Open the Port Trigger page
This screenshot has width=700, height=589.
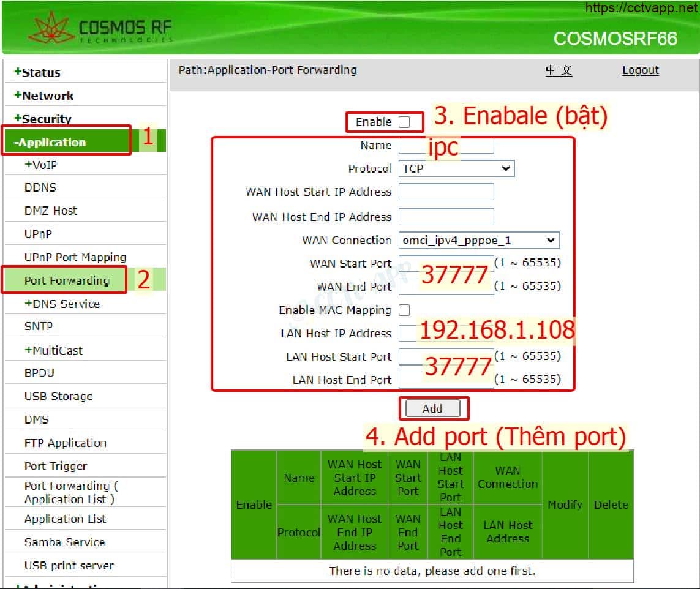click(x=55, y=466)
